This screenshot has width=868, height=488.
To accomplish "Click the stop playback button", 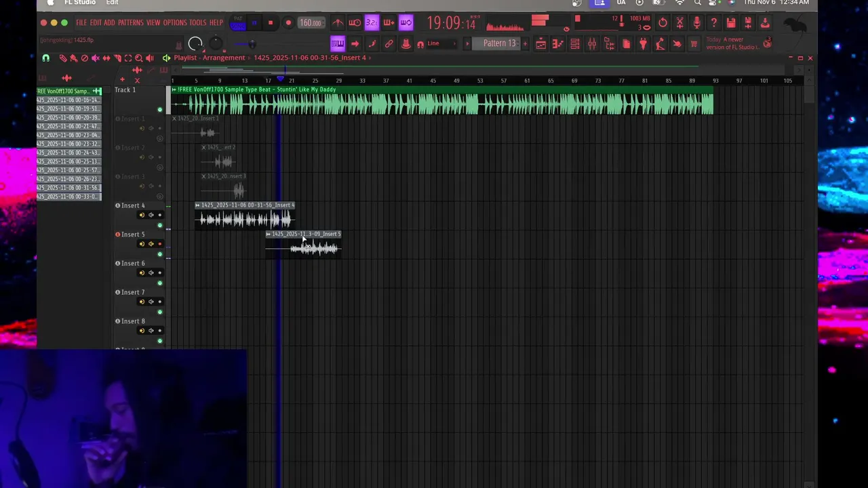I will click(270, 23).
